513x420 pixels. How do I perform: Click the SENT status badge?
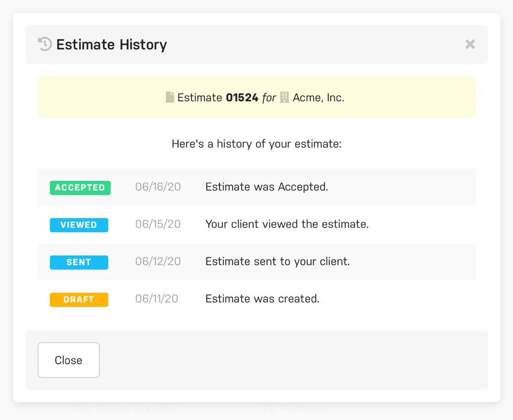tap(79, 262)
